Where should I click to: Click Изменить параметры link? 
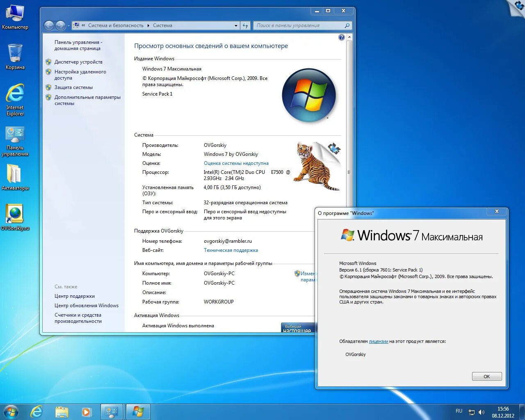pos(308,276)
